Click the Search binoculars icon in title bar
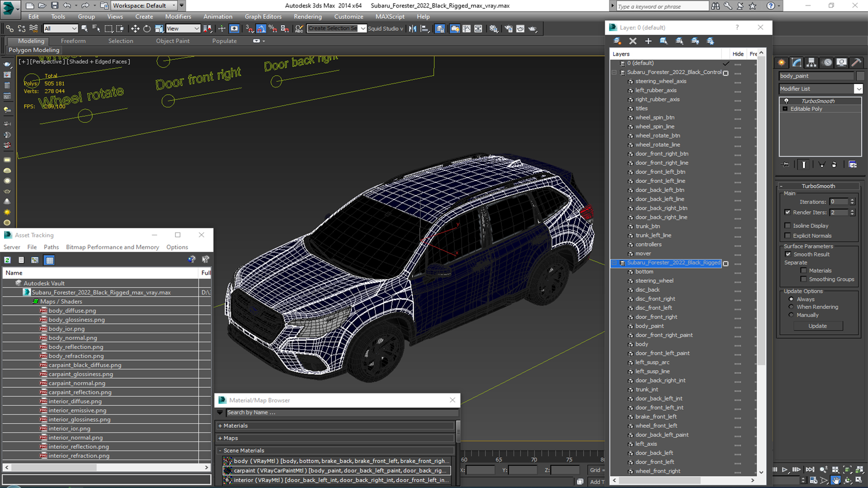Viewport: 868px width, 488px height. coord(715,6)
